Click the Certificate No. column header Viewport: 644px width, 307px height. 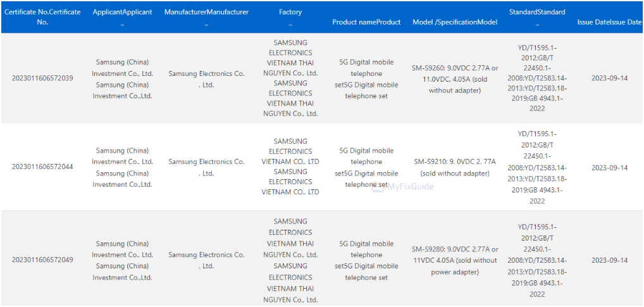coord(42,16)
